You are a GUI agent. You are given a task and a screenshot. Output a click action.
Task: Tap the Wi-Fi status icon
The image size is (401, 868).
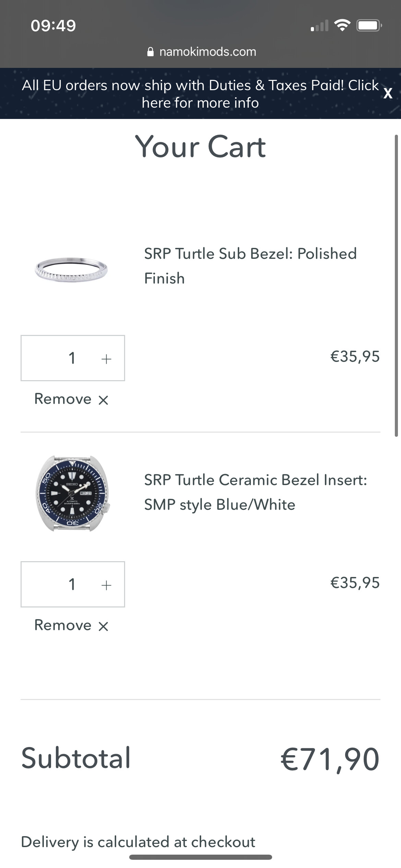pos(342,25)
